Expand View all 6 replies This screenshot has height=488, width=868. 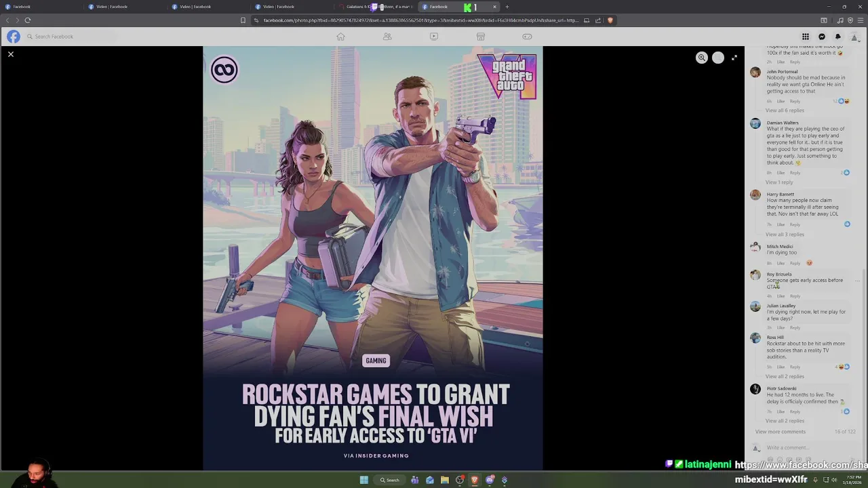(x=785, y=110)
